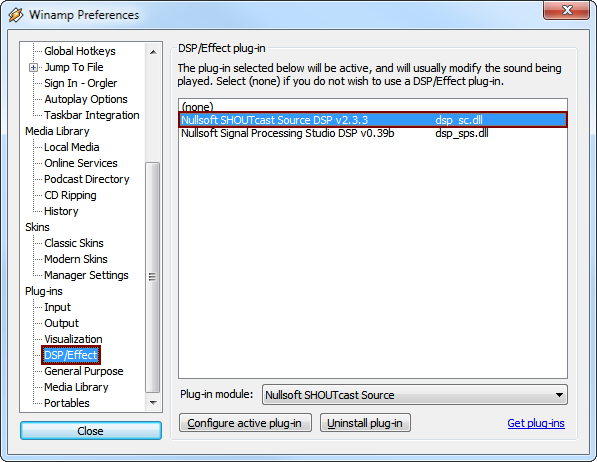Click Configure active plug-in button
The image size is (597, 462).
(245, 423)
